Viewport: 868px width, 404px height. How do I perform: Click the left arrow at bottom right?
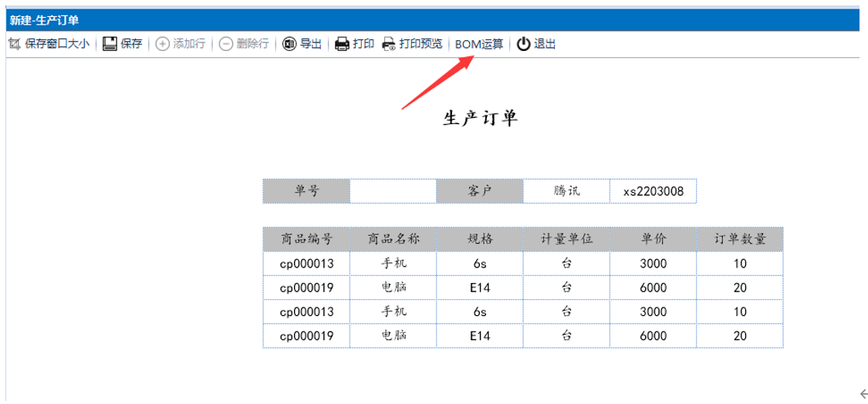point(863,393)
